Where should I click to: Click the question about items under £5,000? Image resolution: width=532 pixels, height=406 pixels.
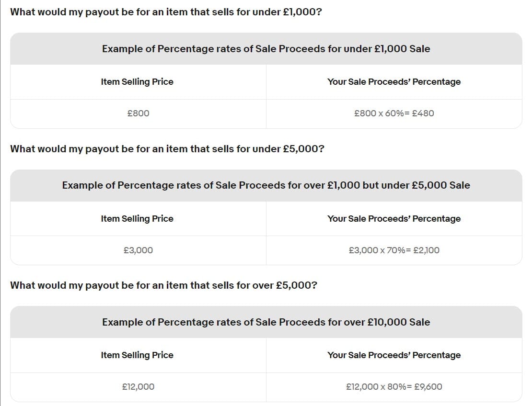(x=167, y=149)
